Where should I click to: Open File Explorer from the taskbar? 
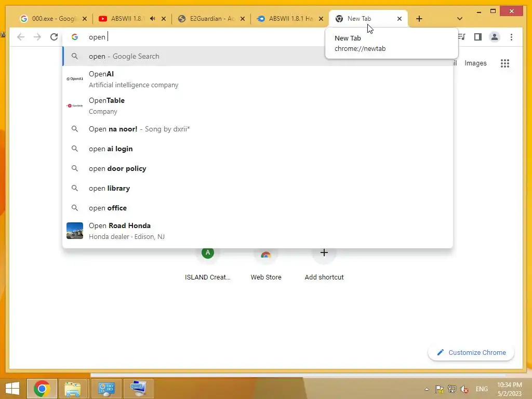click(73, 389)
